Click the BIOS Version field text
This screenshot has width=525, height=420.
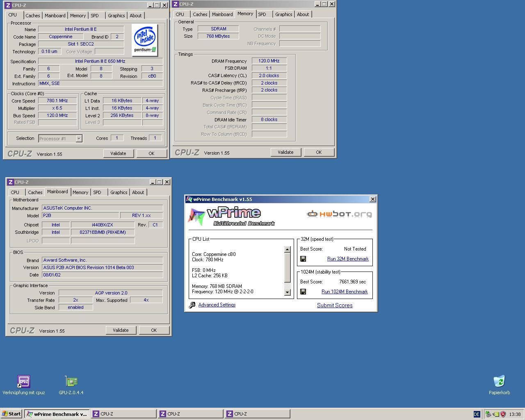(103, 267)
